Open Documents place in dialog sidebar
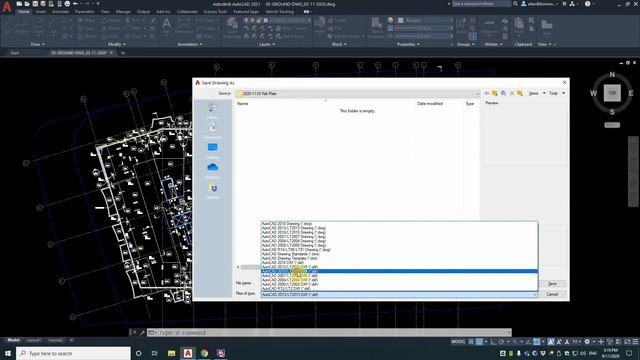 point(212,130)
